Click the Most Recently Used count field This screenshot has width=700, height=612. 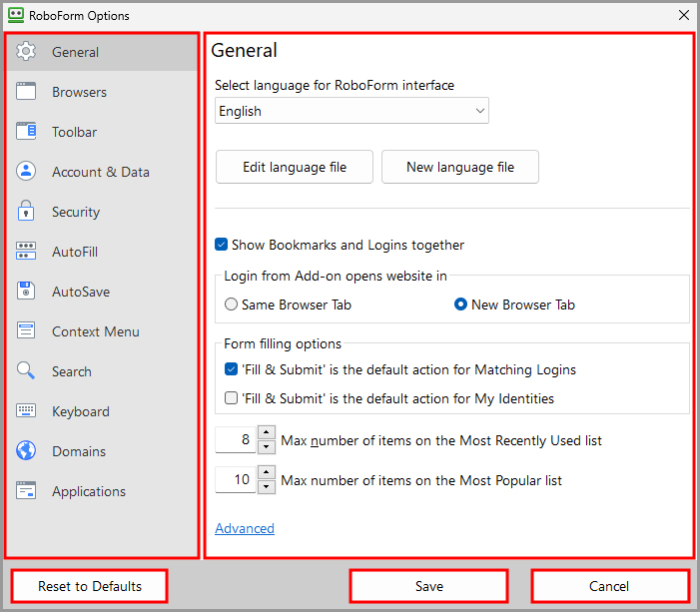[x=236, y=439]
